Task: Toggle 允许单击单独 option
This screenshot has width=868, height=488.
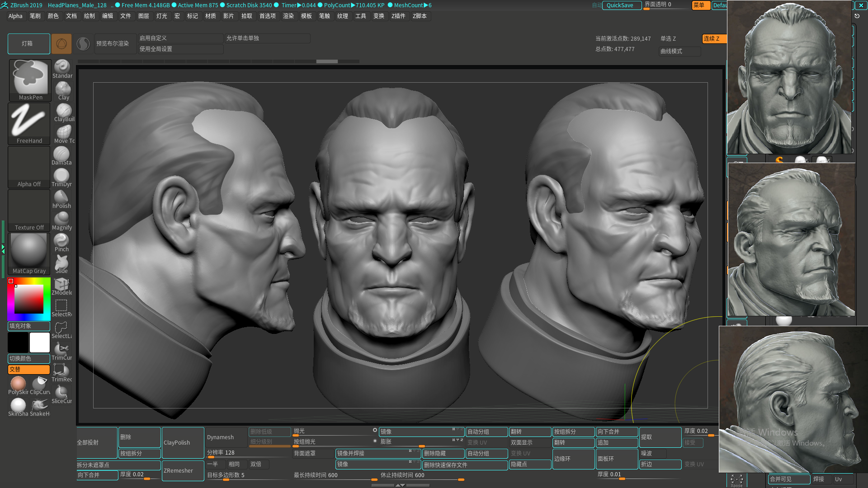Action: [x=267, y=38]
